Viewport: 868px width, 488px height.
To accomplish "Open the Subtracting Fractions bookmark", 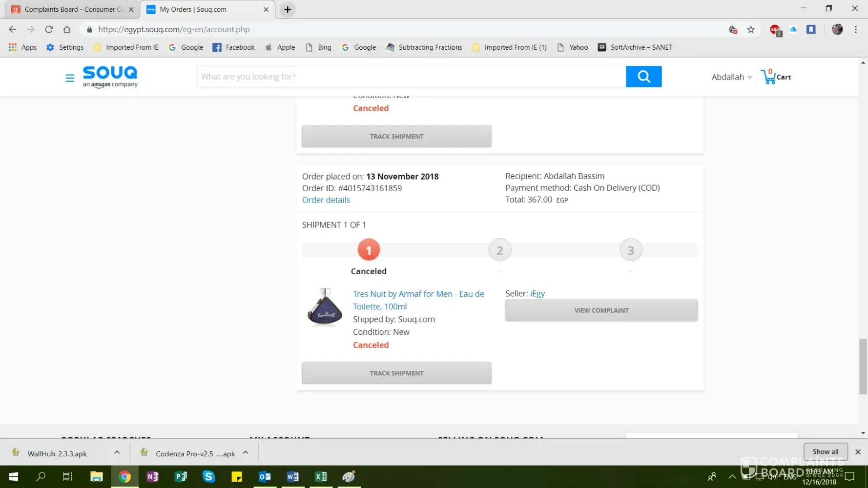I will coord(424,47).
